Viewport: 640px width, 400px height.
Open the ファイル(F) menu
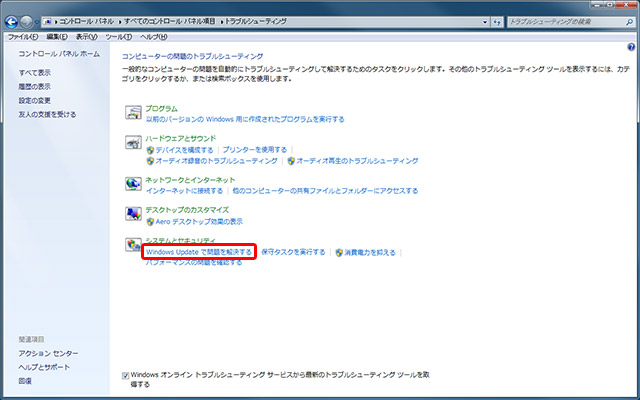pos(22,36)
